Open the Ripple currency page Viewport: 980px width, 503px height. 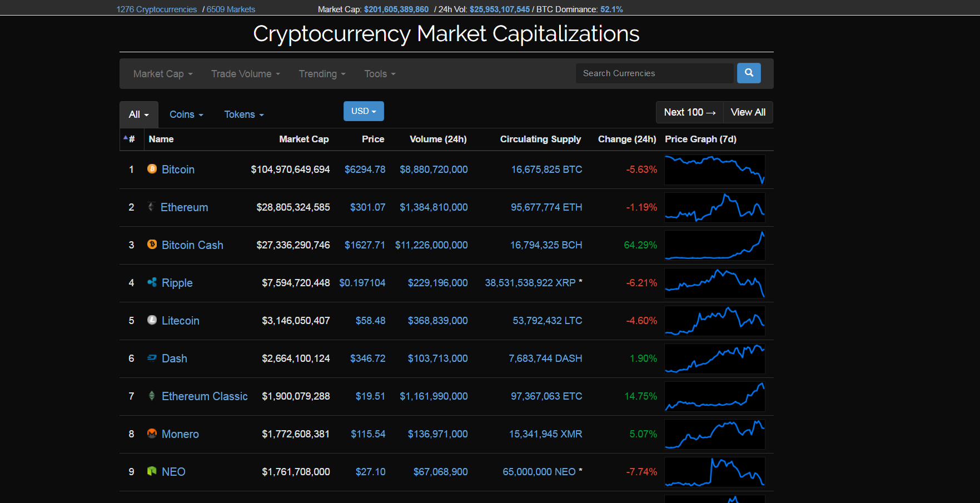[177, 283]
